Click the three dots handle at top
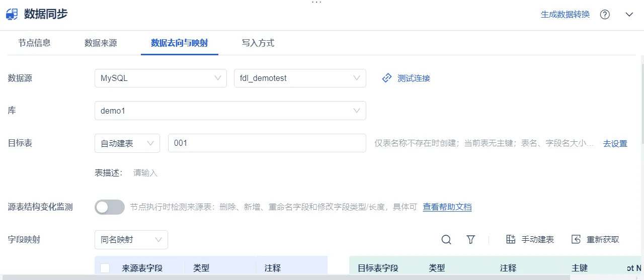The image size is (644, 280). tap(316, 2)
